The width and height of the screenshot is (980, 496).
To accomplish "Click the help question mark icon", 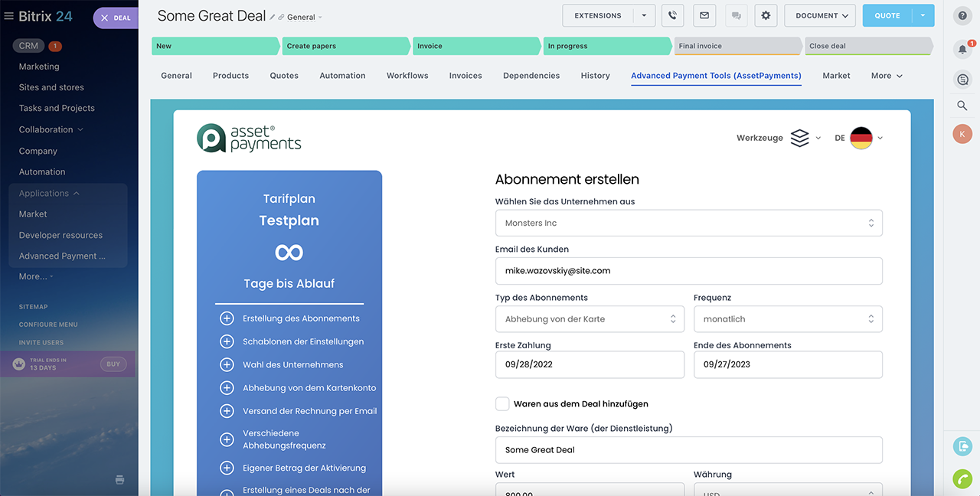I will 962,15.
